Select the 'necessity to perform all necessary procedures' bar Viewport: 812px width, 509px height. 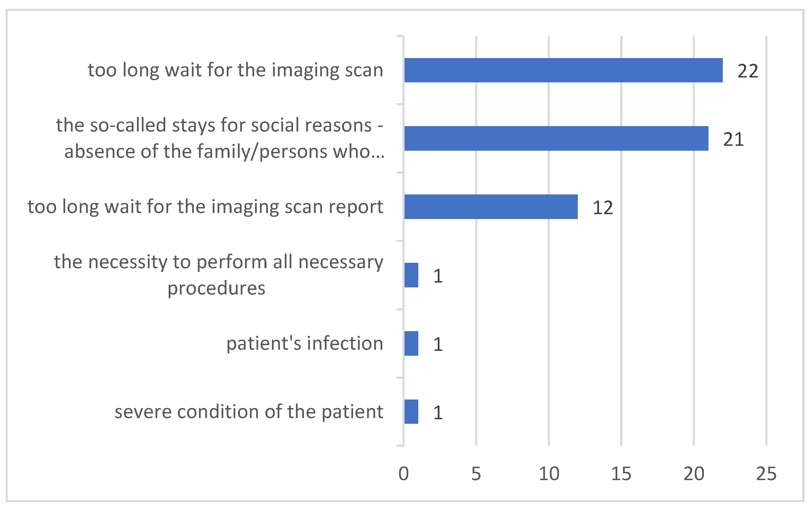tap(411, 275)
